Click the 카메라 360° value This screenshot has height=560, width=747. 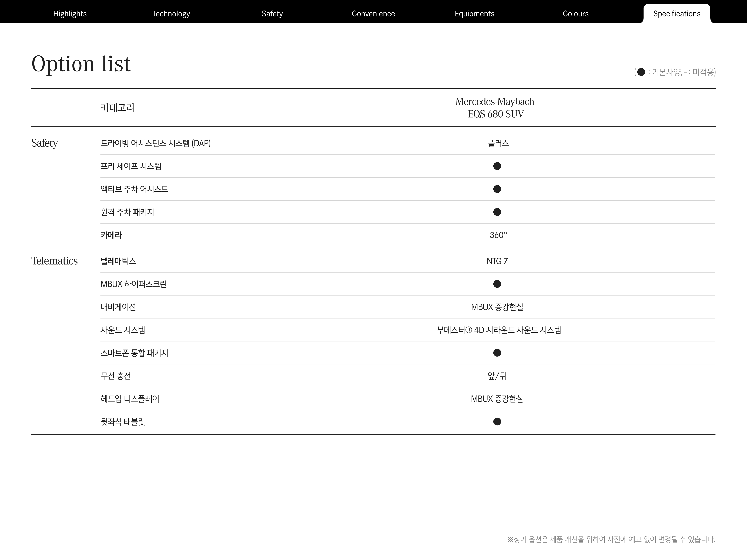coord(498,235)
